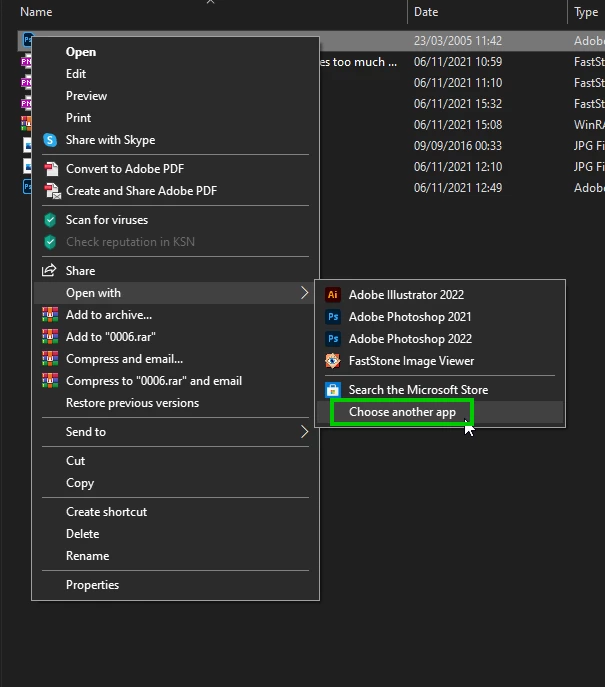Click the Skype icon beside Share with Skype

click(50, 140)
